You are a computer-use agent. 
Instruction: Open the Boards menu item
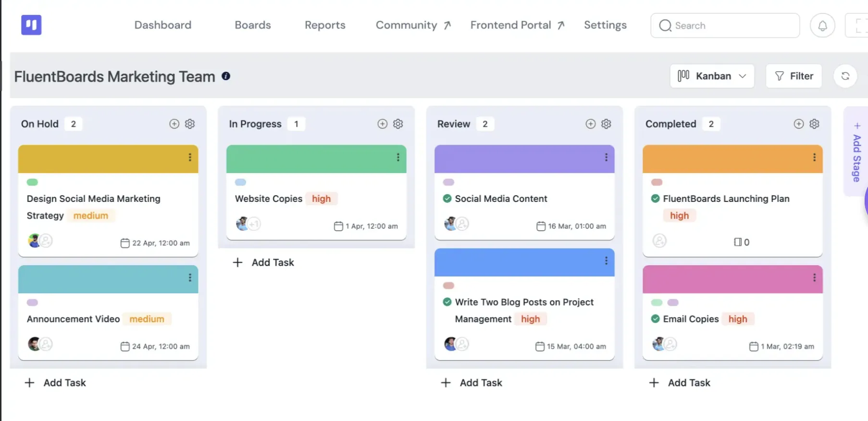[x=253, y=25]
